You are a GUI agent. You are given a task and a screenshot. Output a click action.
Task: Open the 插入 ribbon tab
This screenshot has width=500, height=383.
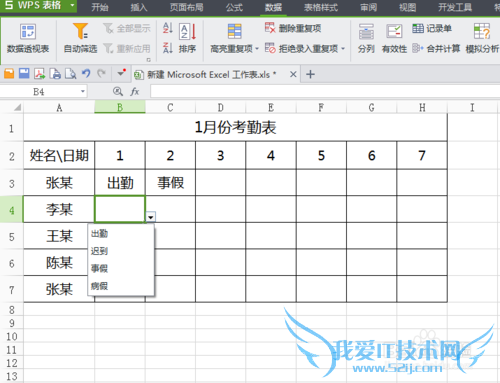[x=139, y=7]
